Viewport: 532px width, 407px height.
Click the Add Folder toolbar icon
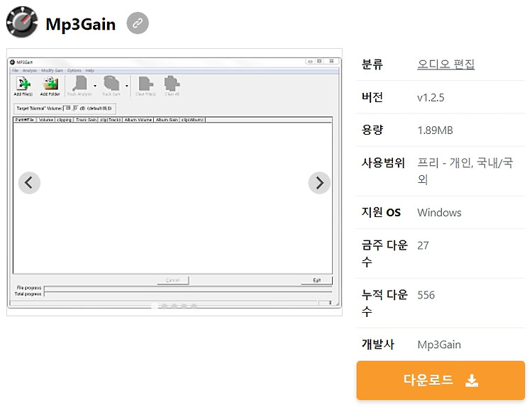pyautogui.click(x=50, y=86)
